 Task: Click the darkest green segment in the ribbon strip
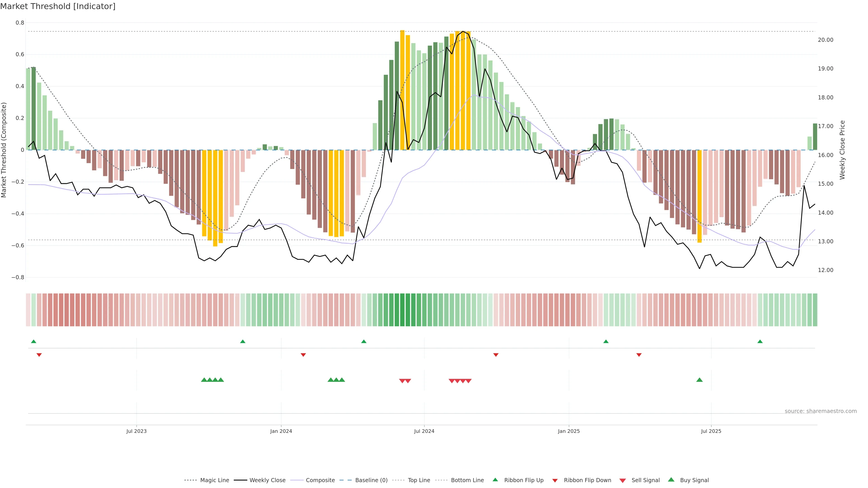coord(402,310)
